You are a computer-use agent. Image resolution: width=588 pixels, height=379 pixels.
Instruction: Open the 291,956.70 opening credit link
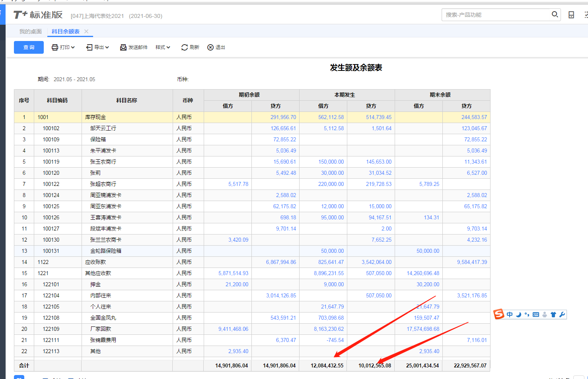click(x=283, y=117)
